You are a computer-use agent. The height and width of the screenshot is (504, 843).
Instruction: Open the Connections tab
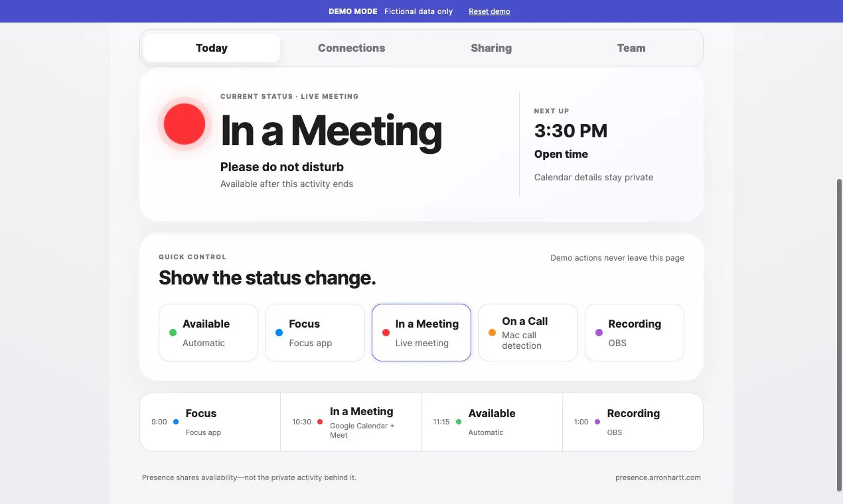click(x=351, y=48)
